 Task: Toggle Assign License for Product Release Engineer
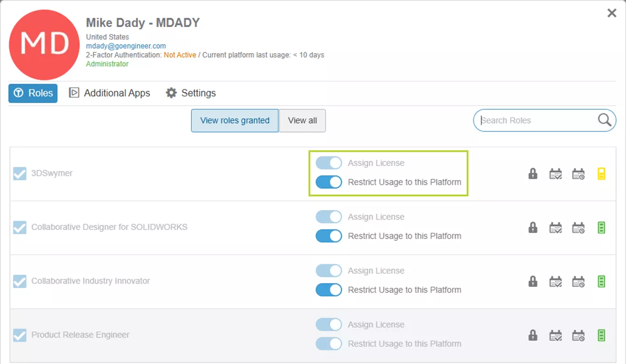tap(328, 324)
